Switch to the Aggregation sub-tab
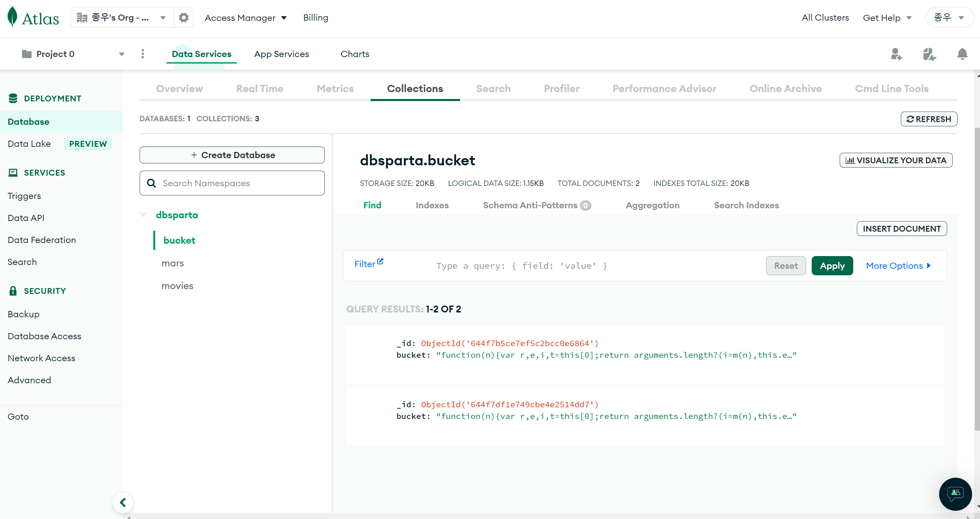This screenshot has width=980, height=519. [x=652, y=206]
